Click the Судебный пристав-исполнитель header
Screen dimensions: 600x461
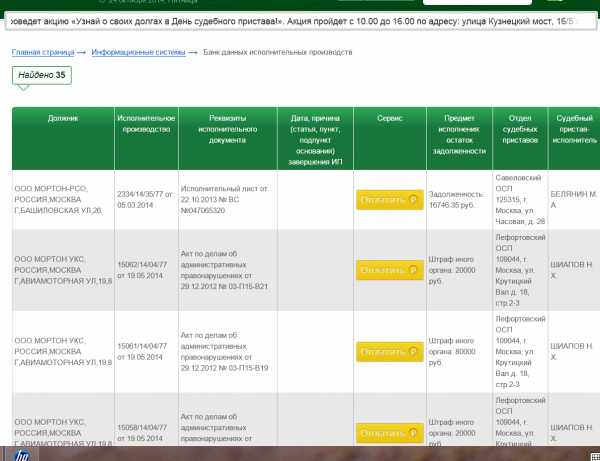point(574,138)
